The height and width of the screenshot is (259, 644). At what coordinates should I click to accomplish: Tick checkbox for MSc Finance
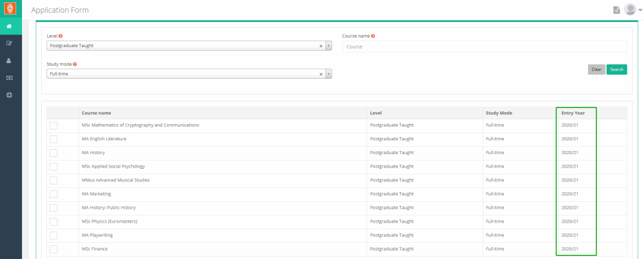[x=54, y=249]
